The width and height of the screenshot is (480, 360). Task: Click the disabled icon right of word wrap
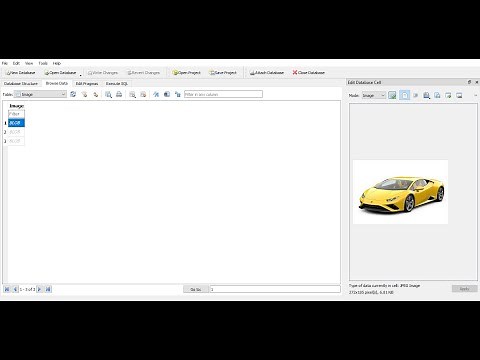(x=416, y=96)
